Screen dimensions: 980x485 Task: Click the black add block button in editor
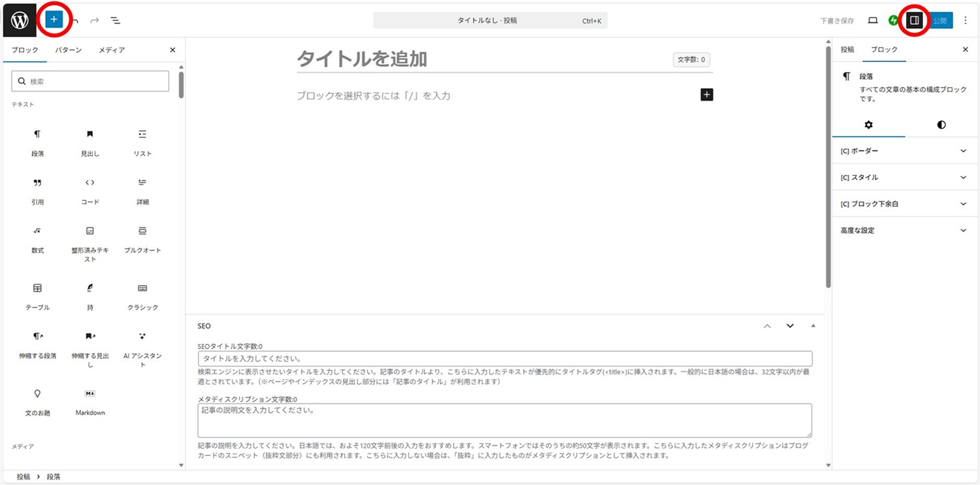pos(706,95)
